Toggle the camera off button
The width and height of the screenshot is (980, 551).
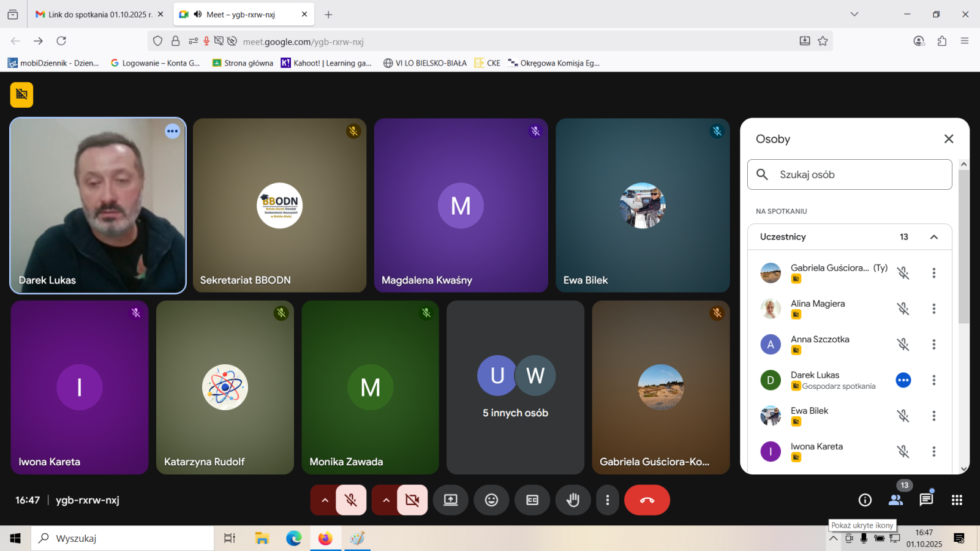tap(412, 500)
